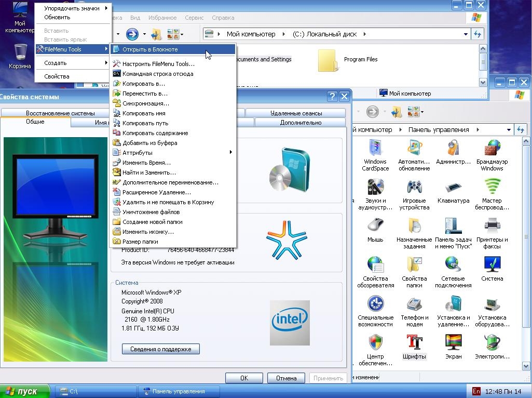The width and height of the screenshot is (532, 398).
Task: Select Открыть в Блокноте menu item
Action: (173, 49)
